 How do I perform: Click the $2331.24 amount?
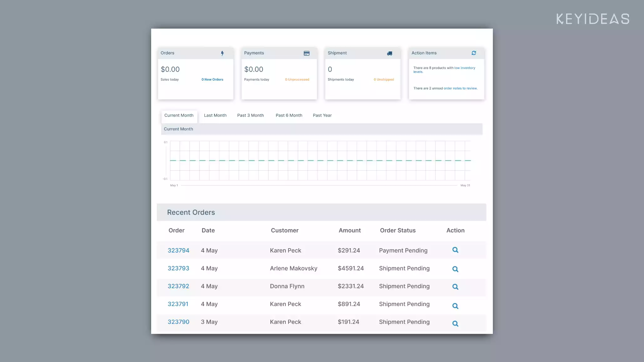351,286
